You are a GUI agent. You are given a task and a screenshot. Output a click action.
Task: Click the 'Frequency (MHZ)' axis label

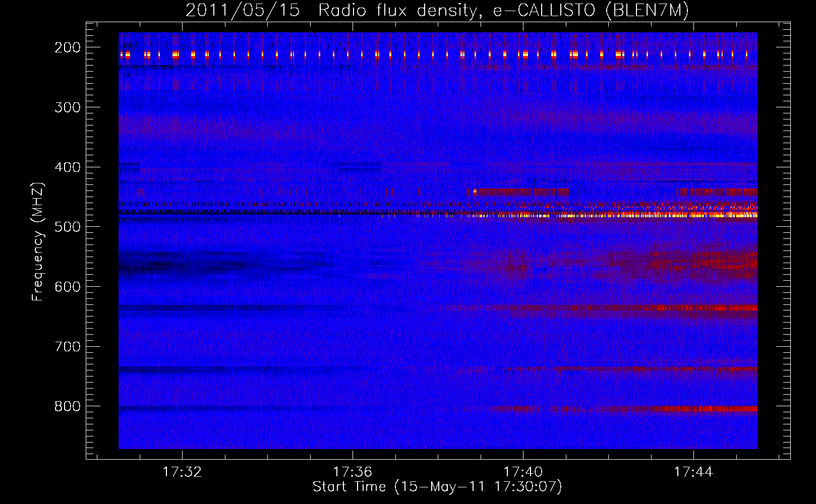[38, 241]
